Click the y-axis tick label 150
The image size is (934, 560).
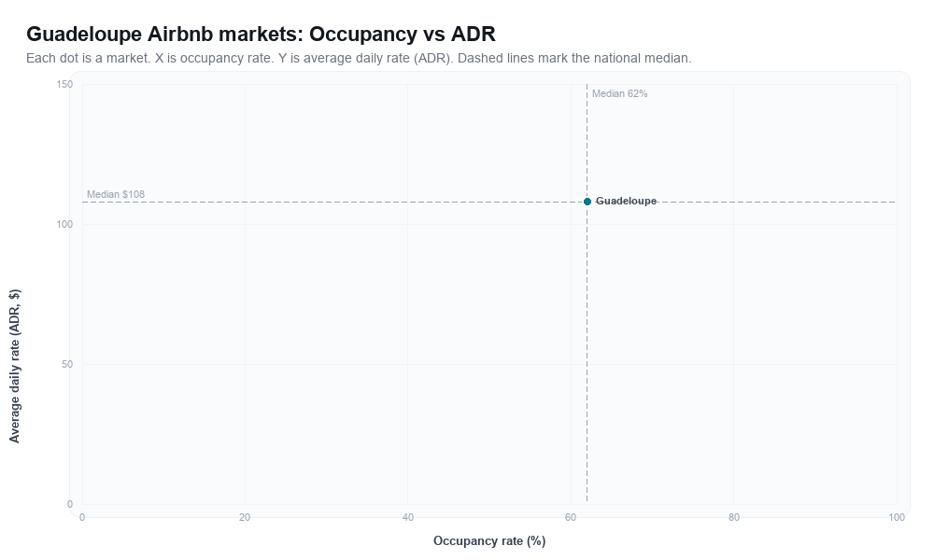click(64, 85)
